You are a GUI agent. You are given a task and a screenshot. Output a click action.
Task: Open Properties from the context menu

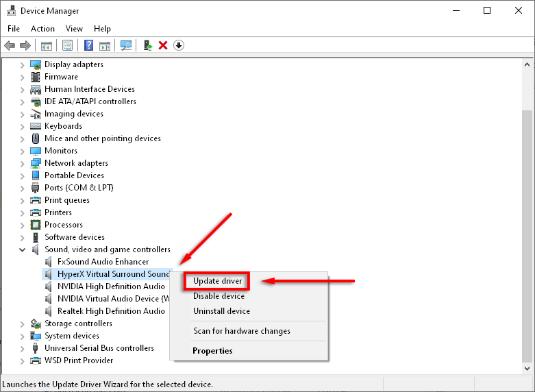212,351
